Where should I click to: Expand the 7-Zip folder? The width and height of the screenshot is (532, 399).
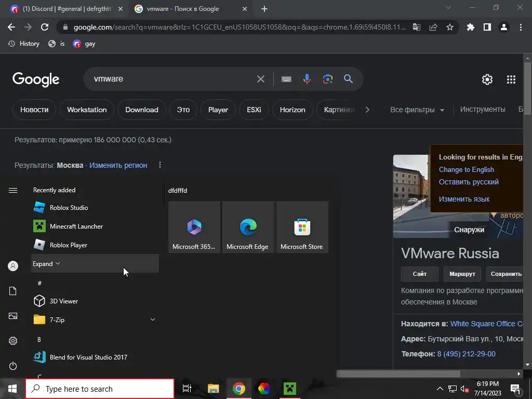pyautogui.click(x=95, y=320)
